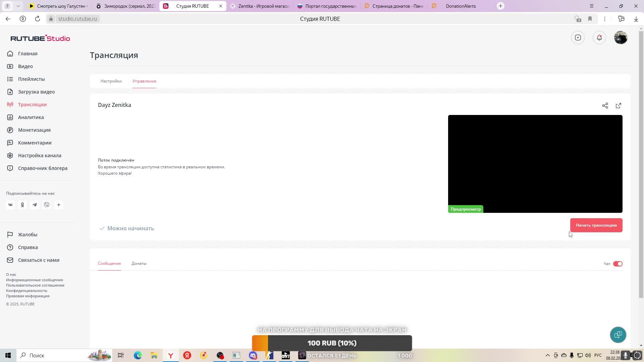Open the downloads arrow icon
Screen dimensions: 644x362
636,19
